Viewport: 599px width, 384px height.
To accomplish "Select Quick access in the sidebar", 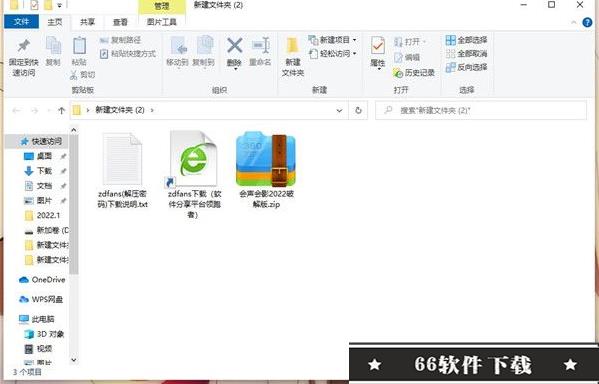I will pyautogui.click(x=41, y=141).
